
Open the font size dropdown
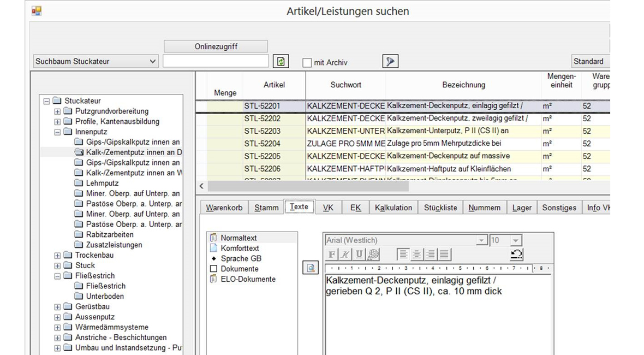tap(516, 240)
